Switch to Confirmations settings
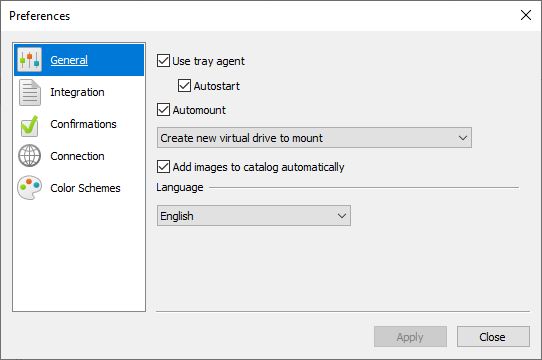This screenshot has width=542, height=360. tap(83, 124)
